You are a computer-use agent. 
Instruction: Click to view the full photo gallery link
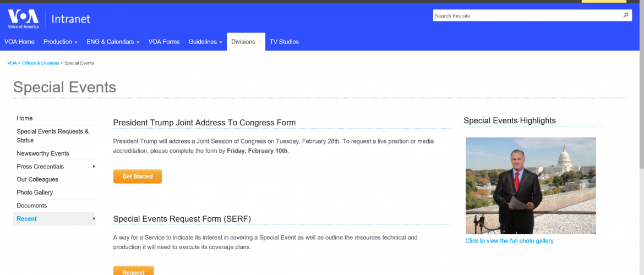click(x=509, y=241)
